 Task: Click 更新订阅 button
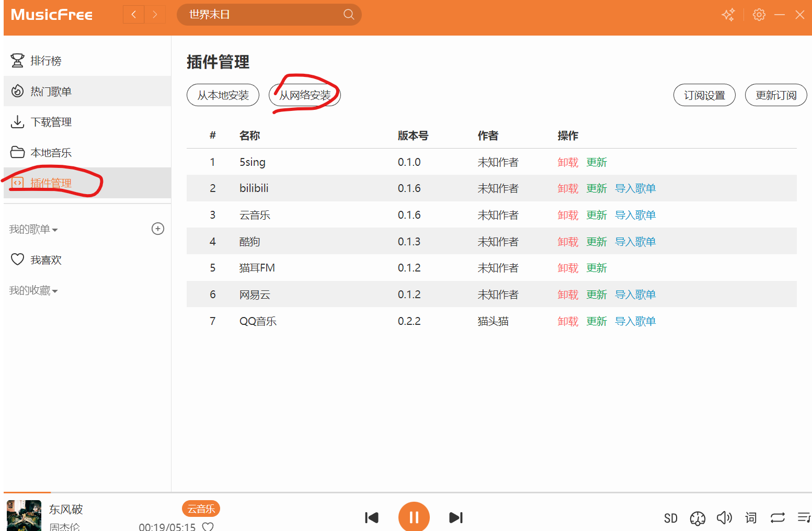tap(776, 95)
